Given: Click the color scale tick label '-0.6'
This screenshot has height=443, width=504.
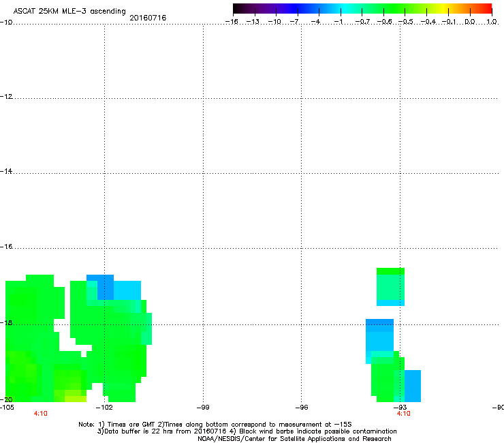Looking at the screenshot, I should coord(384,22).
